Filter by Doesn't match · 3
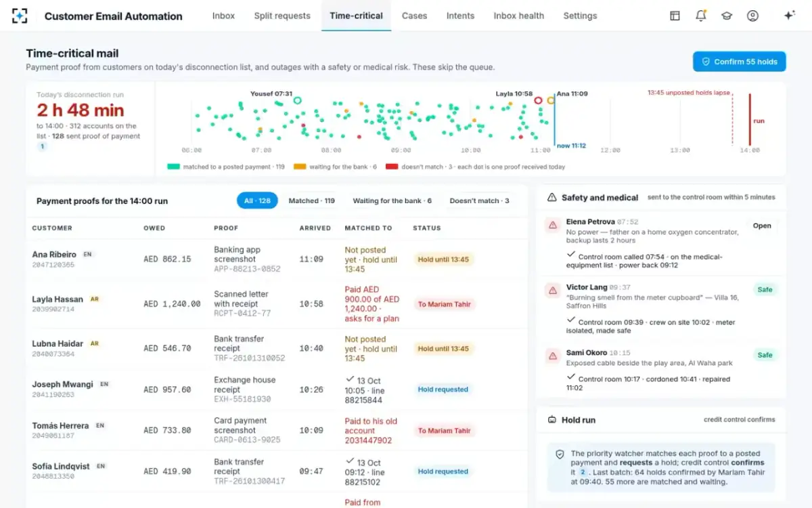812x508 pixels. click(x=479, y=200)
